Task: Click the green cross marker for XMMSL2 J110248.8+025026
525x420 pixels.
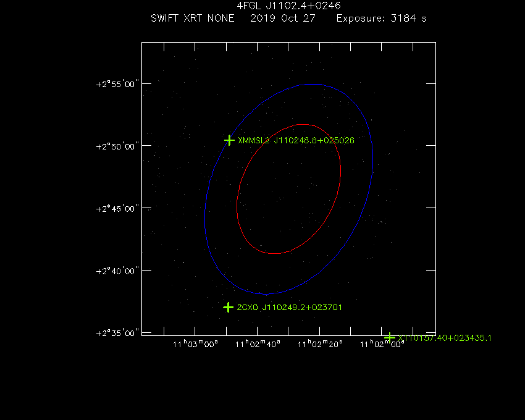Action: [x=229, y=140]
